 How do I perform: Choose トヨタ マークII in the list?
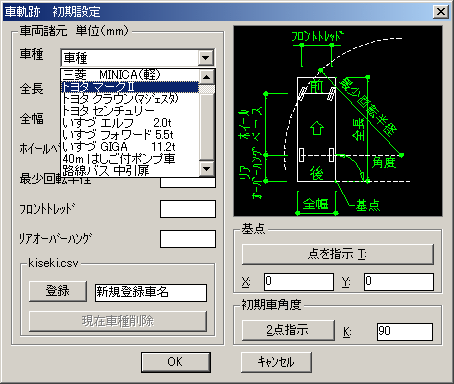point(130,87)
